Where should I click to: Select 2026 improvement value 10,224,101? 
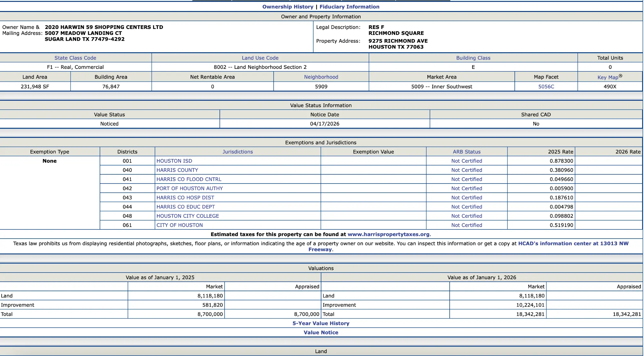coord(530,305)
